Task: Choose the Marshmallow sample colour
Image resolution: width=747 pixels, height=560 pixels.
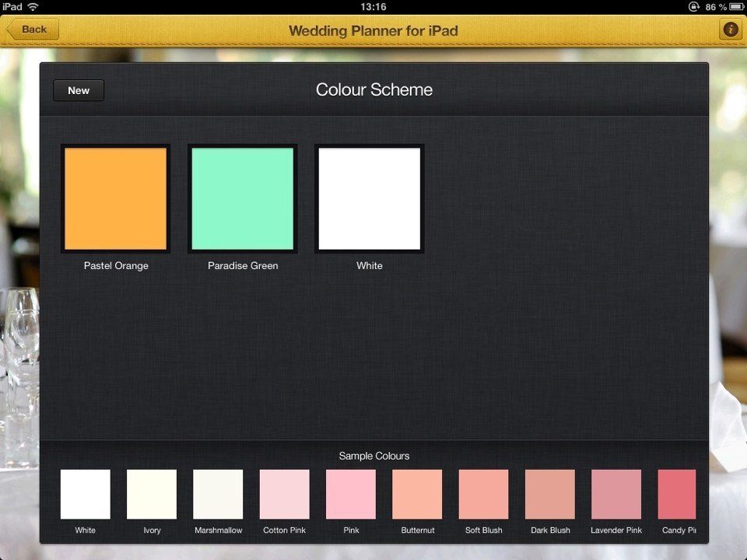Action: (x=218, y=494)
